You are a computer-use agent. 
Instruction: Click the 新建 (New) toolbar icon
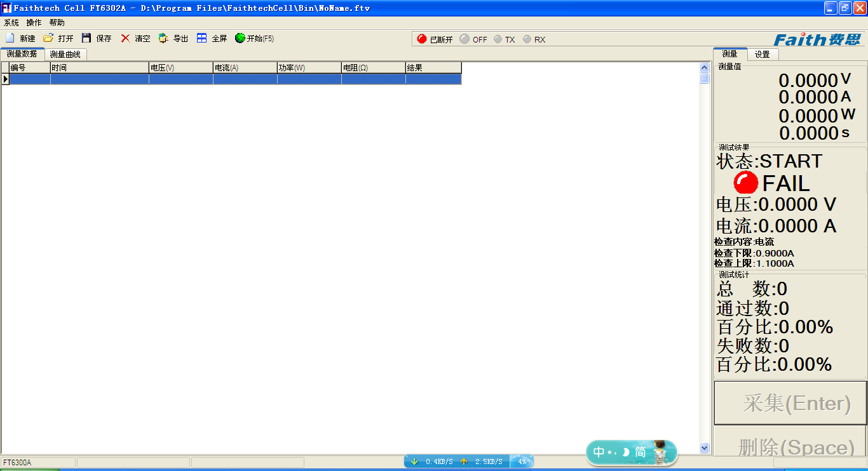click(10, 38)
